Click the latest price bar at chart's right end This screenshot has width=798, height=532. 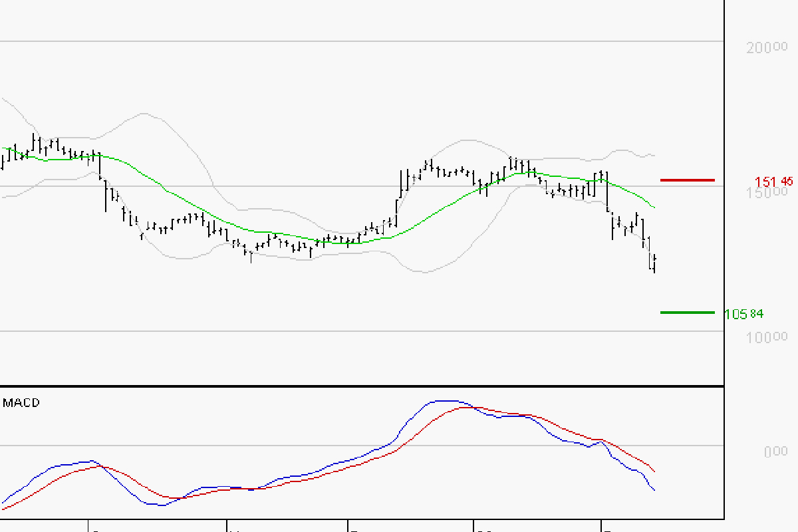tap(654, 263)
